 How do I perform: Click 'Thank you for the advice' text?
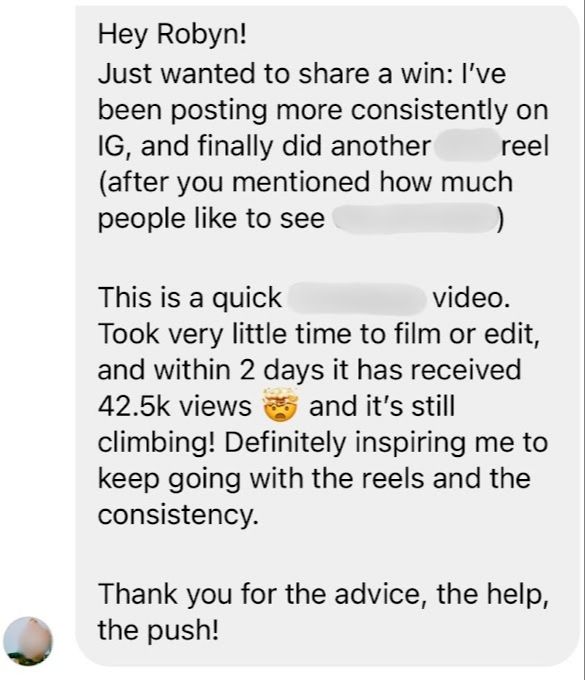pos(258,594)
